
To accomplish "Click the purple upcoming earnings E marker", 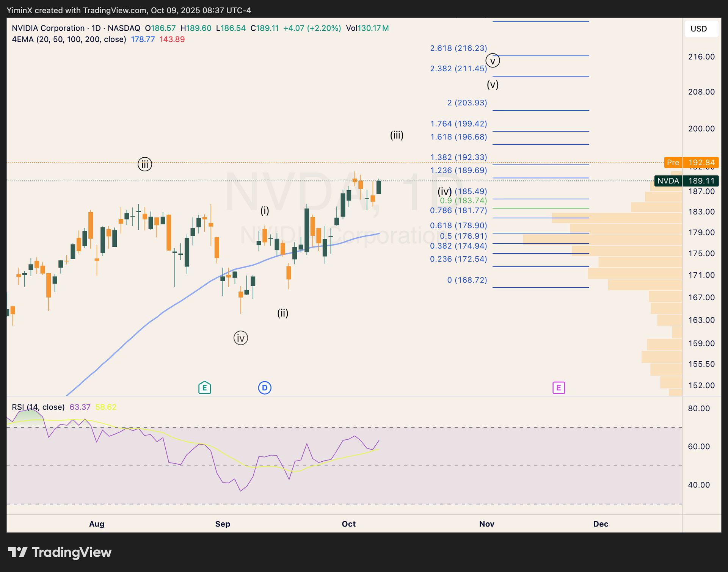I will (559, 387).
